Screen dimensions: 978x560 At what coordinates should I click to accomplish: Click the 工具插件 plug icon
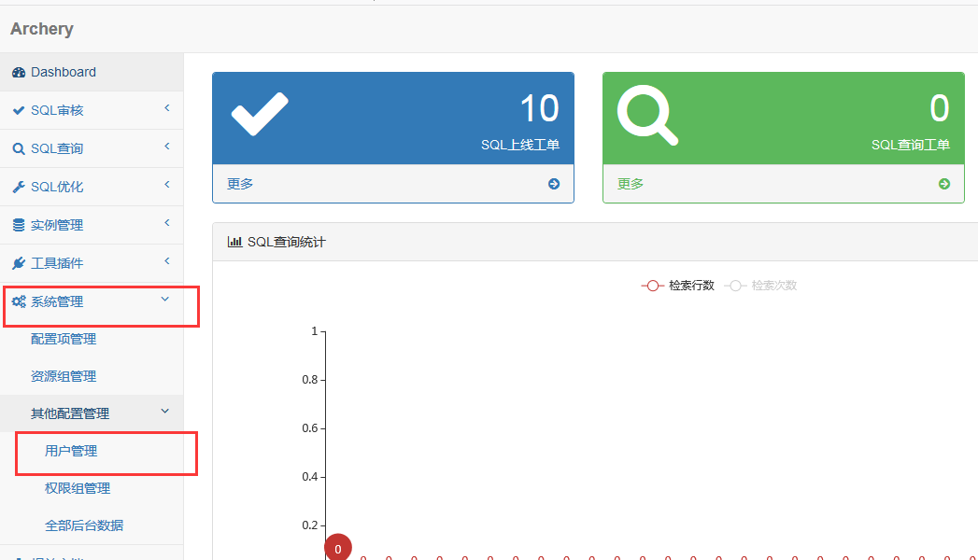pyautogui.click(x=19, y=263)
